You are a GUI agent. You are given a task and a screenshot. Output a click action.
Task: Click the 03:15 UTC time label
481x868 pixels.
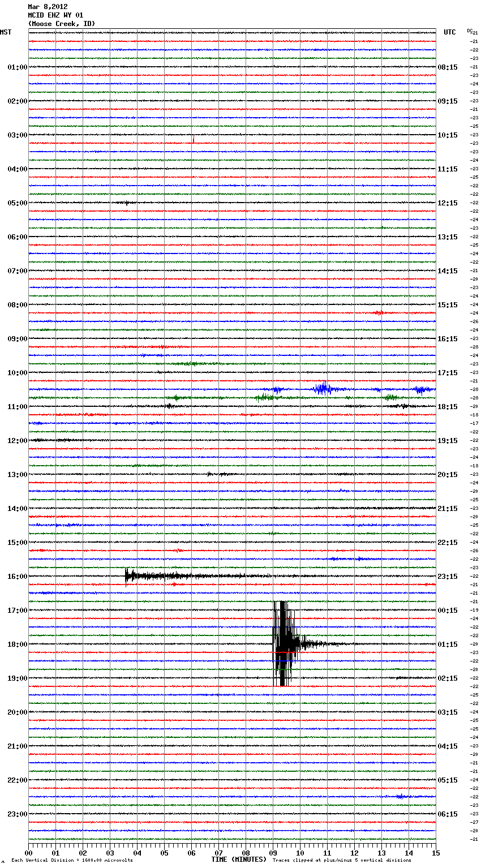pos(448,712)
